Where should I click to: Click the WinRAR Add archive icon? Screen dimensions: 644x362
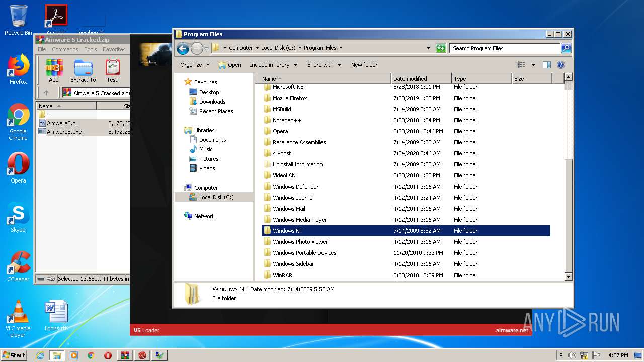pos(54,71)
